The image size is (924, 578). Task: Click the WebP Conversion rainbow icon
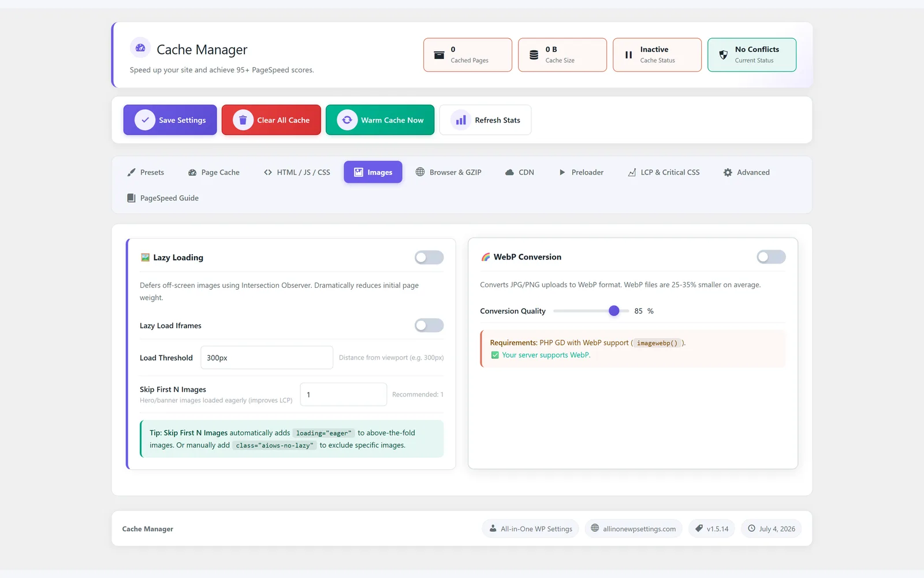point(486,257)
